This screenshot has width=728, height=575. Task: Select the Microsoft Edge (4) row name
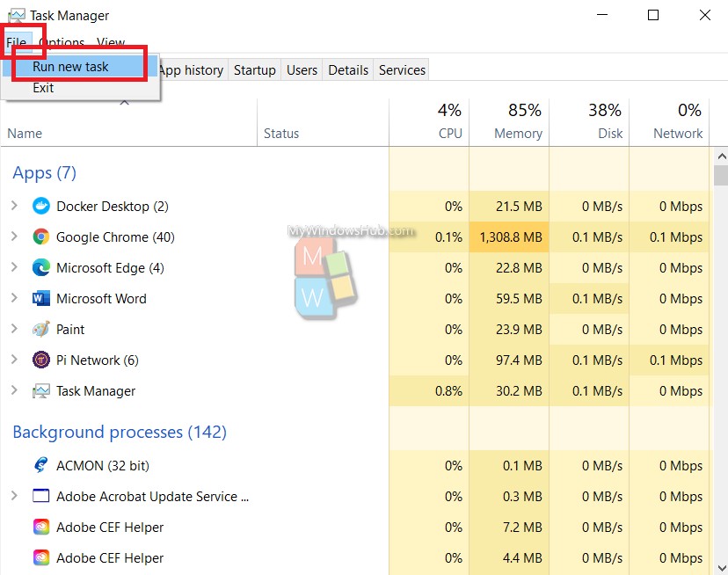(x=110, y=268)
